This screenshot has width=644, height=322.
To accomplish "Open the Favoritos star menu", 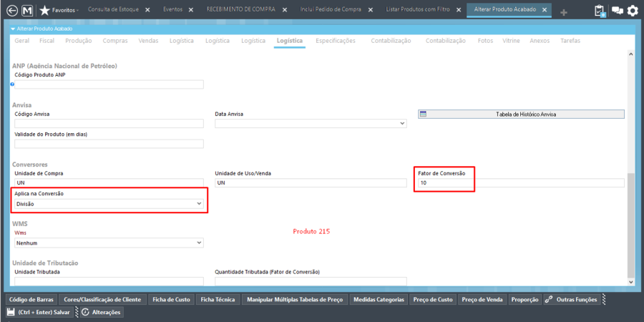I will click(59, 10).
